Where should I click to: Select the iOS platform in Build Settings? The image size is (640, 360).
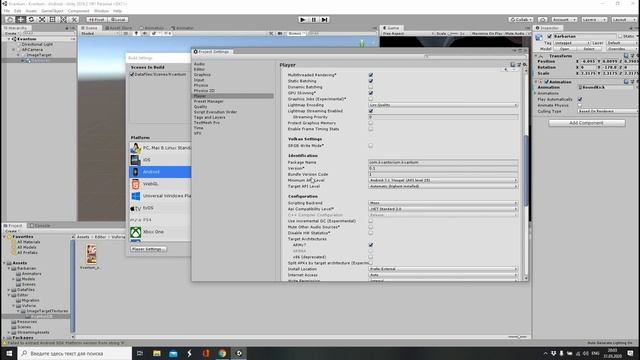click(160, 160)
